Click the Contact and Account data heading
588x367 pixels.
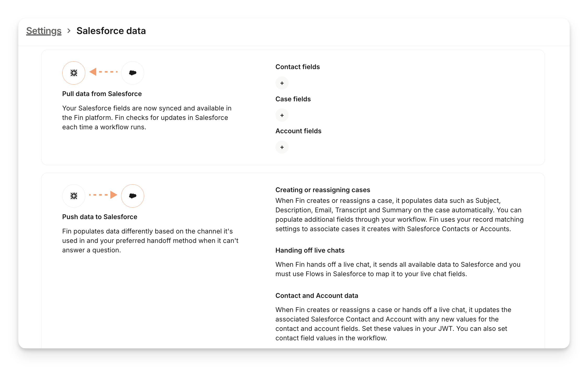tap(316, 296)
